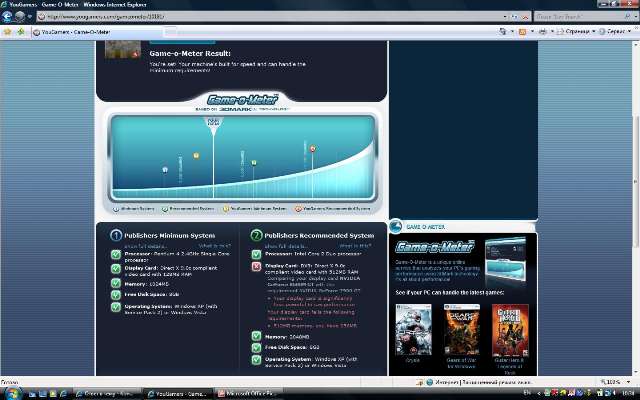Image resolution: width=640 pixels, height=400 pixels.
Task: Click green check beside Recommended Memory 2048MB
Action: pyautogui.click(x=256, y=336)
